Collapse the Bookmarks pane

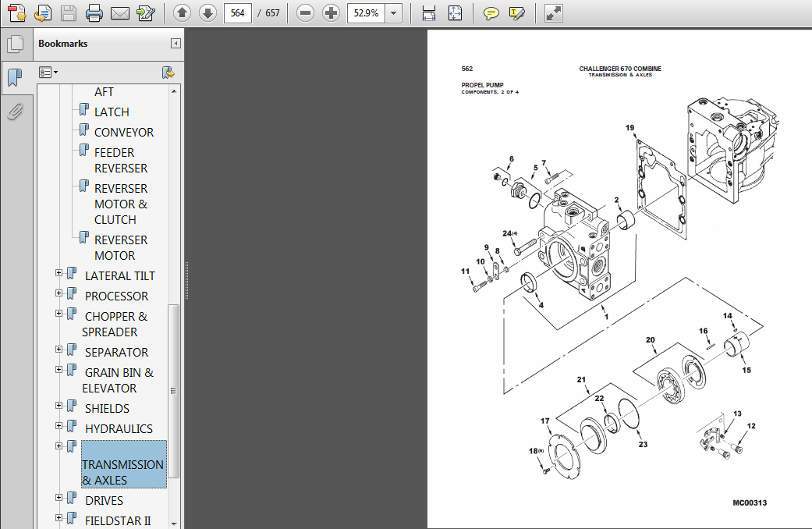(176, 44)
